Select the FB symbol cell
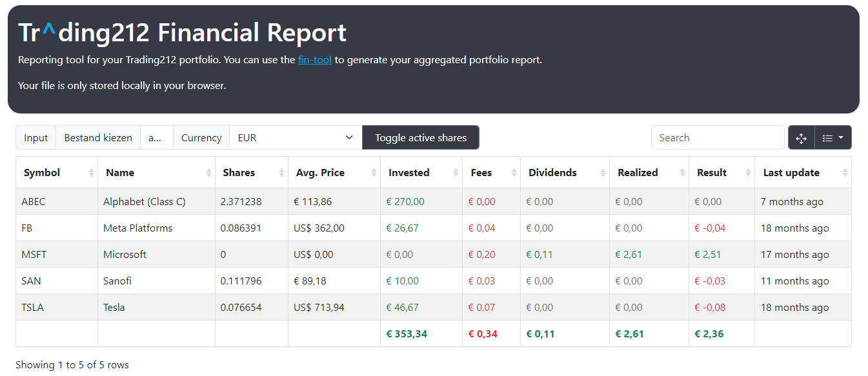The image size is (868, 376). (57, 228)
